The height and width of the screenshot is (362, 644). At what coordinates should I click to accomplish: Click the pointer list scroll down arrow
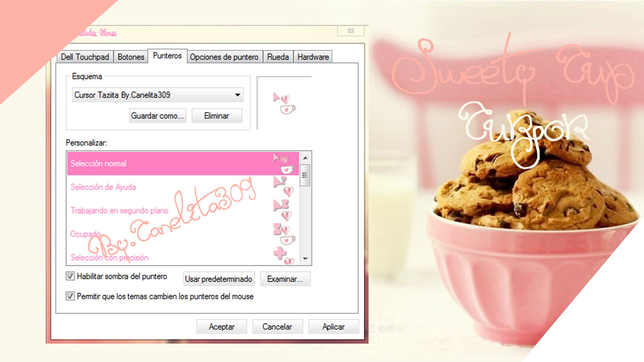pos(305,259)
